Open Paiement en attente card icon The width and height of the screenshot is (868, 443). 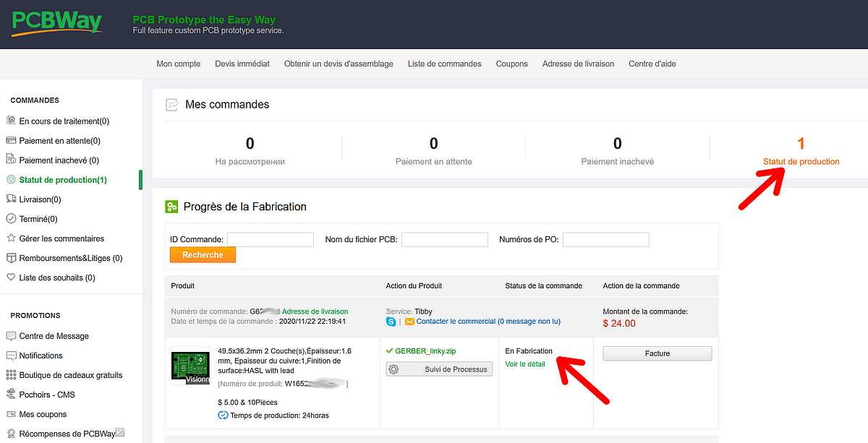[x=11, y=140]
